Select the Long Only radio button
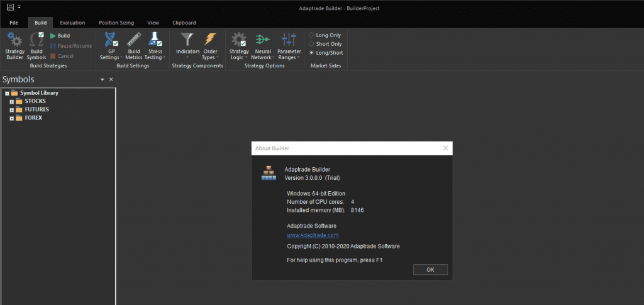The width and height of the screenshot is (644, 305). [x=311, y=35]
